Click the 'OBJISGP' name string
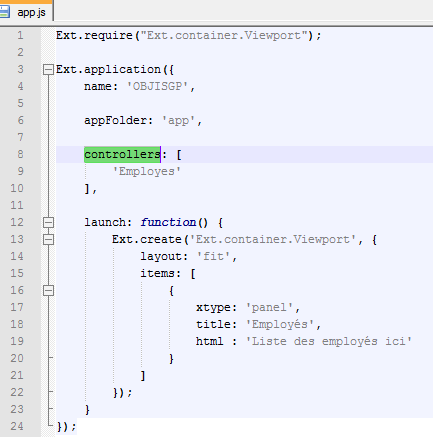The height and width of the screenshot is (437, 433). coord(158,86)
